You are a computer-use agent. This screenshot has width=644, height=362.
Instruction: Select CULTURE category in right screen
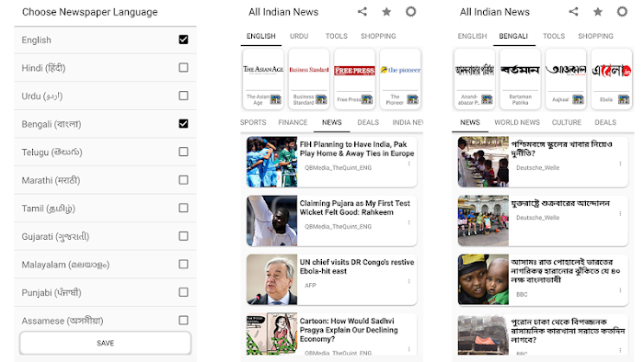[x=567, y=122]
